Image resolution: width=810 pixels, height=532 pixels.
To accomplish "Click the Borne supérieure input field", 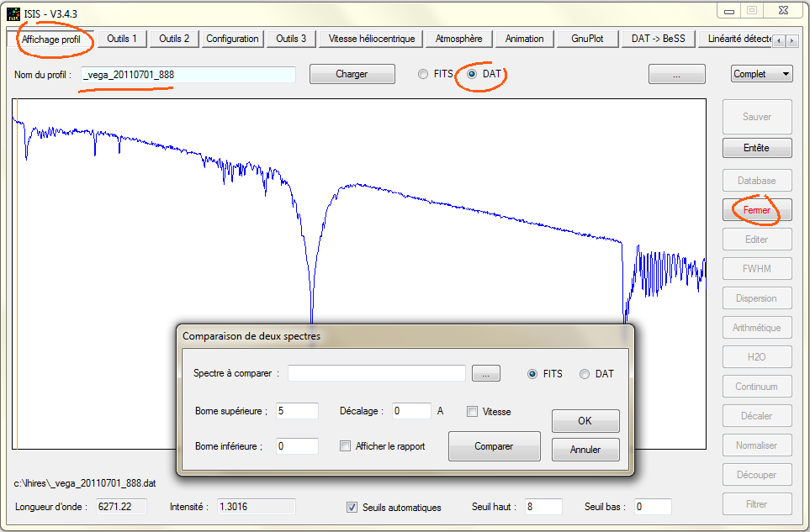I will (x=297, y=411).
